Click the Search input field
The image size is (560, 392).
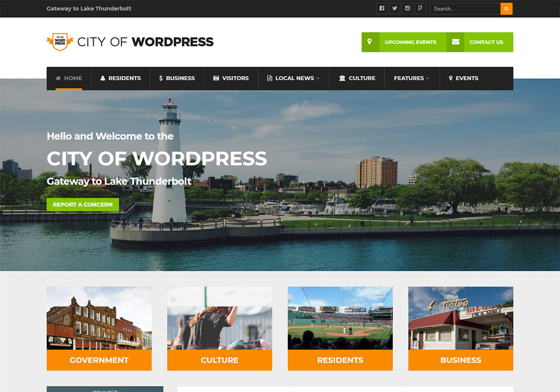coord(465,9)
